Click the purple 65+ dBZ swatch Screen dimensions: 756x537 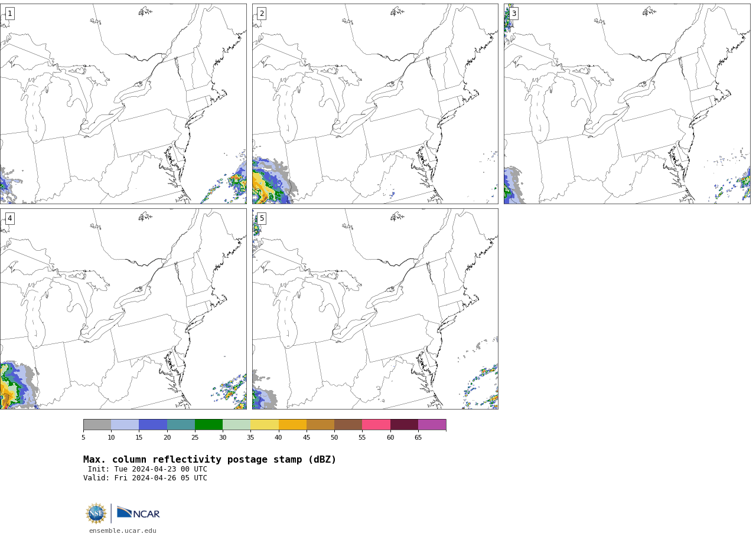[432, 425]
